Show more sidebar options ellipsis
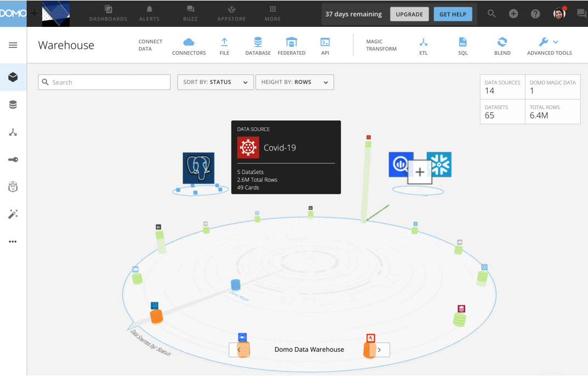This screenshot has height=376, width=588. 13,242
